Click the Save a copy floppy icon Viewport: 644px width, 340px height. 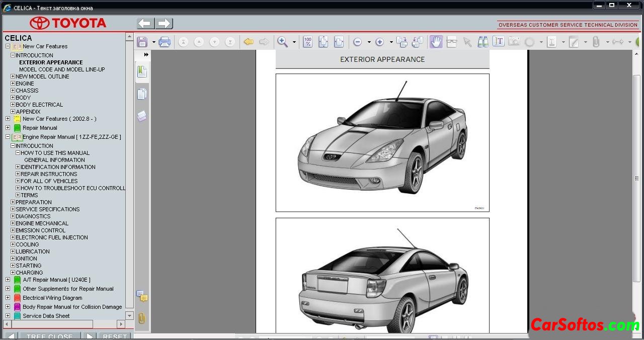pos(142,42)
